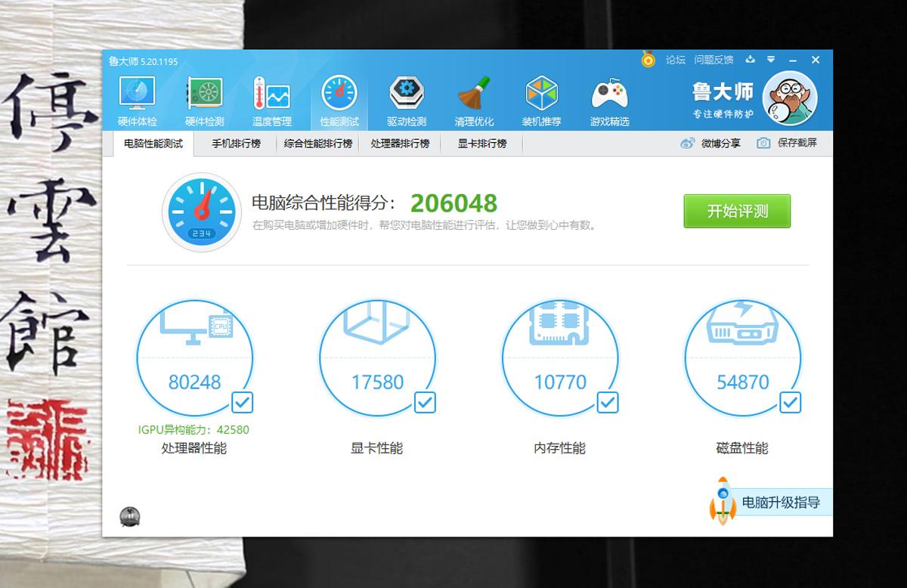Switch to the 处理器排行榜 tab
907x588 pixels.
(x=400, y=144)
